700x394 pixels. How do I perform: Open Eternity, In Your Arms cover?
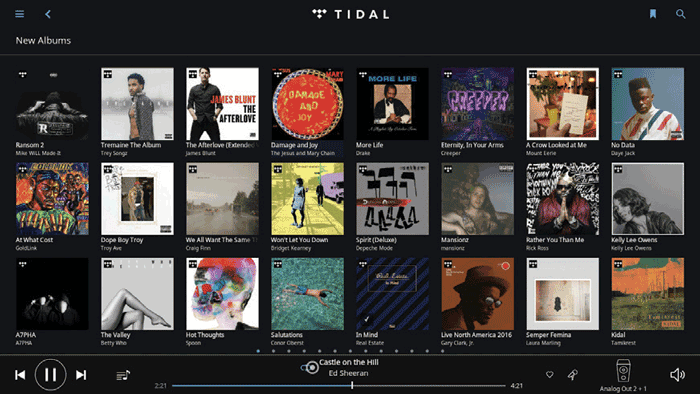pyautogui.click(x=478, y=104)
